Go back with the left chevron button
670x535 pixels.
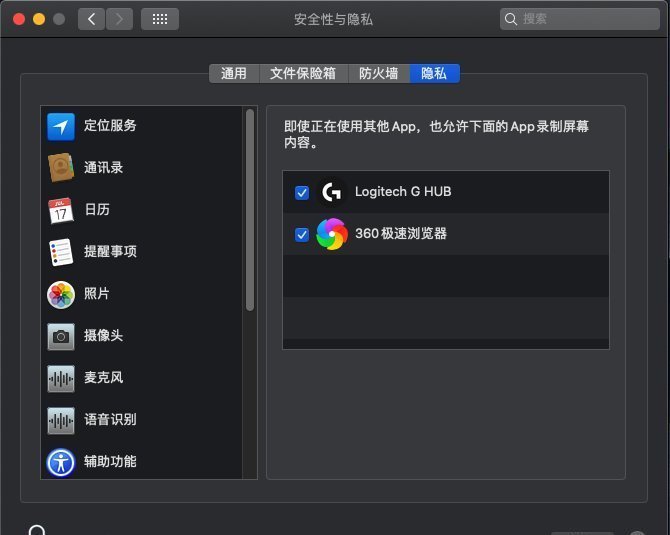tap(91, 19)
